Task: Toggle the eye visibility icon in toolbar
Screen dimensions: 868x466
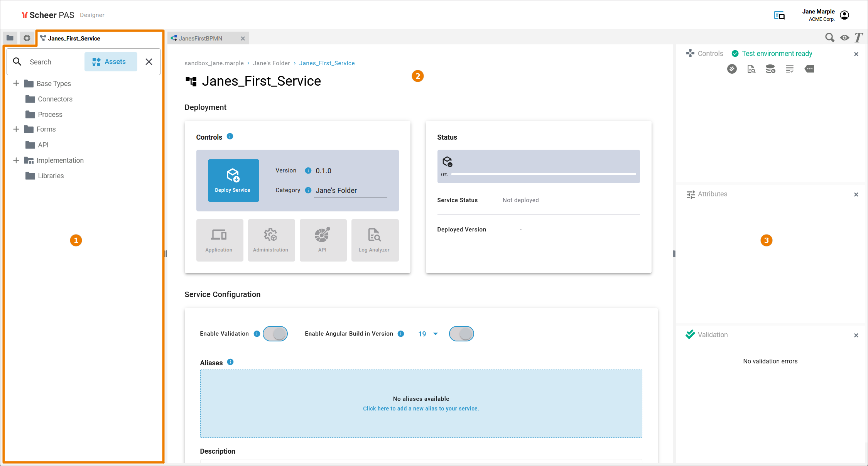Action: tap(844, 38)
